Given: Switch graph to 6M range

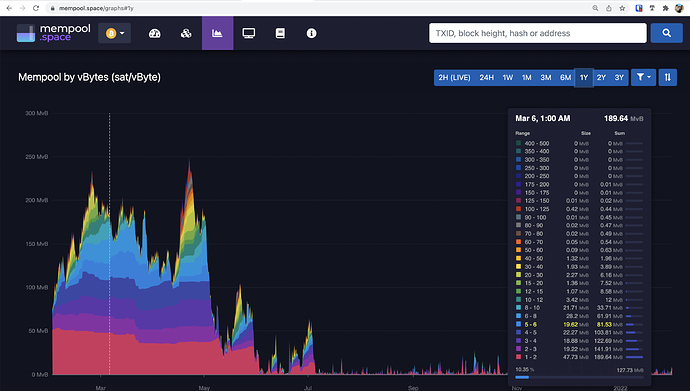Looking at the screenshot, I should pos(565,77).
